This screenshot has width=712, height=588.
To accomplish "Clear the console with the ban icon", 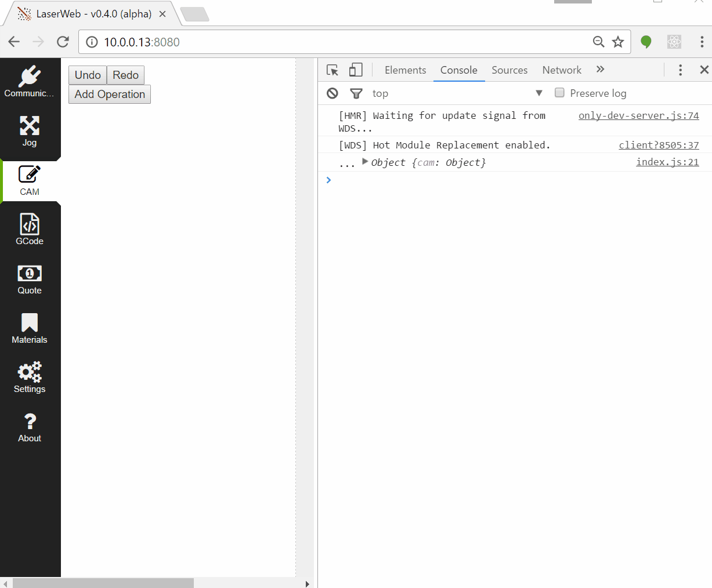I will click(332, 93).
